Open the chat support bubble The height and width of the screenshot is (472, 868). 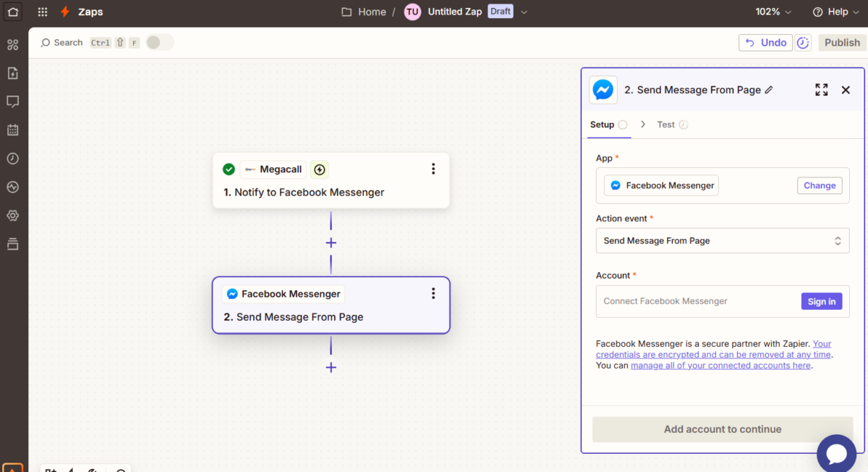tap(836, 453)
